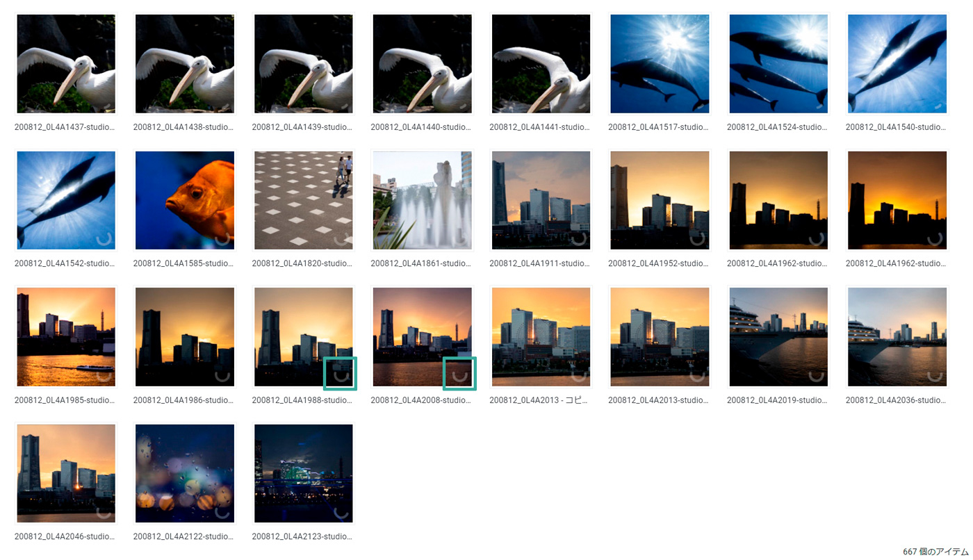Select file name 200812_0L4A1524-studio...

point(778,127)
